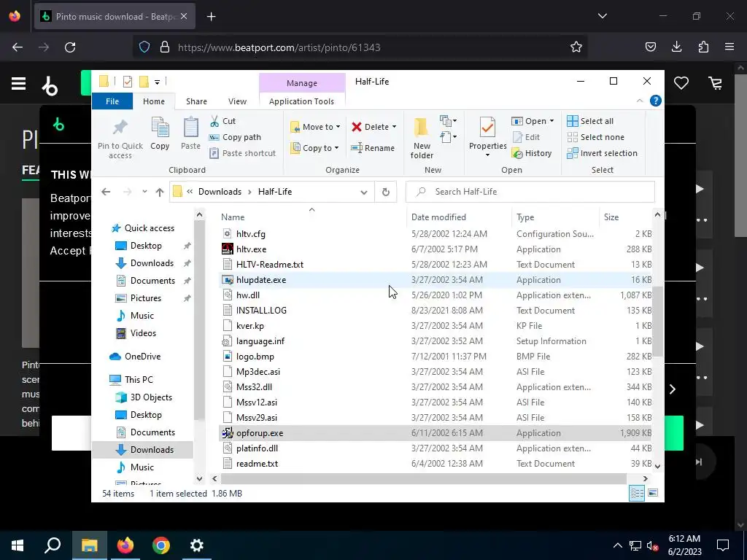Switch to the View tab
Viewport: 747px width, 560px height.
coord(237,101)
